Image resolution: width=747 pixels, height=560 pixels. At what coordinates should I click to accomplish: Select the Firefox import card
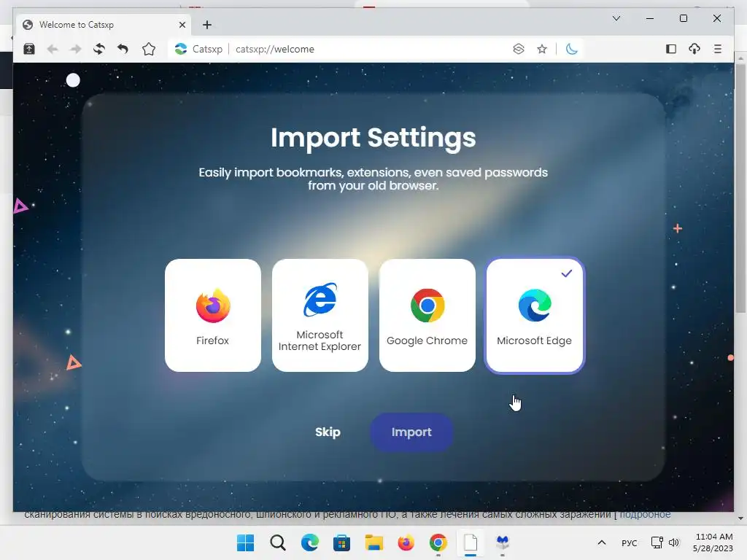pyautogui.click(x=212, y=315)
